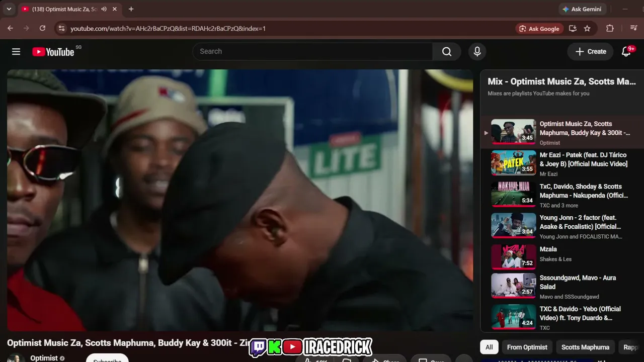Image resolution: width=644 pixels, height=362 pixels.
Task: Click 'Mavo and SSSoundgawd' artist text
Action: [x=570, y=297]
